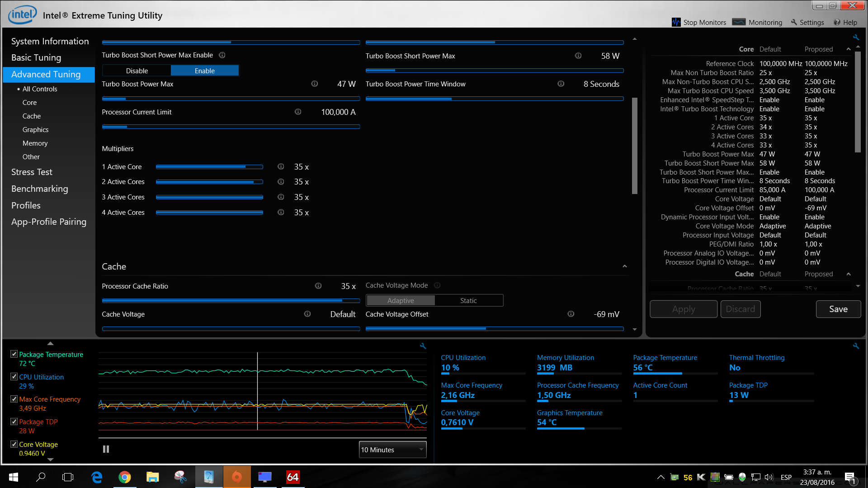
Task: Pause the monitoring graph
Action: coord(106,449)
